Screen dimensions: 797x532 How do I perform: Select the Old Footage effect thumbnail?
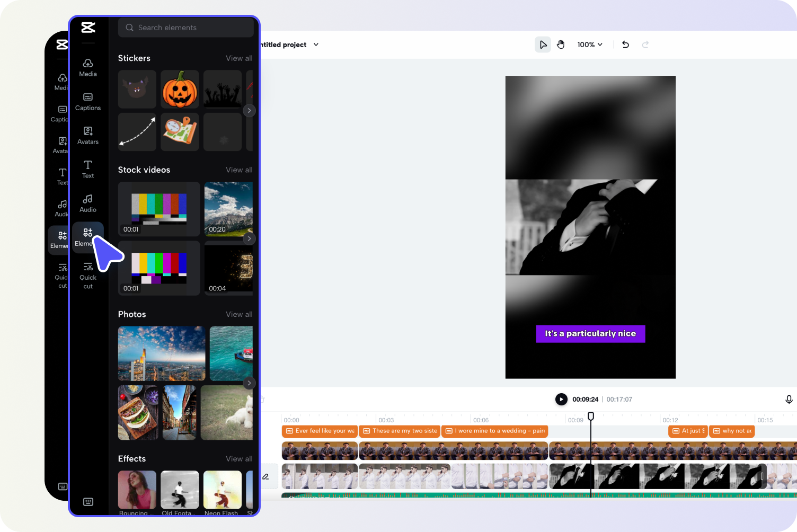point(180,490)
